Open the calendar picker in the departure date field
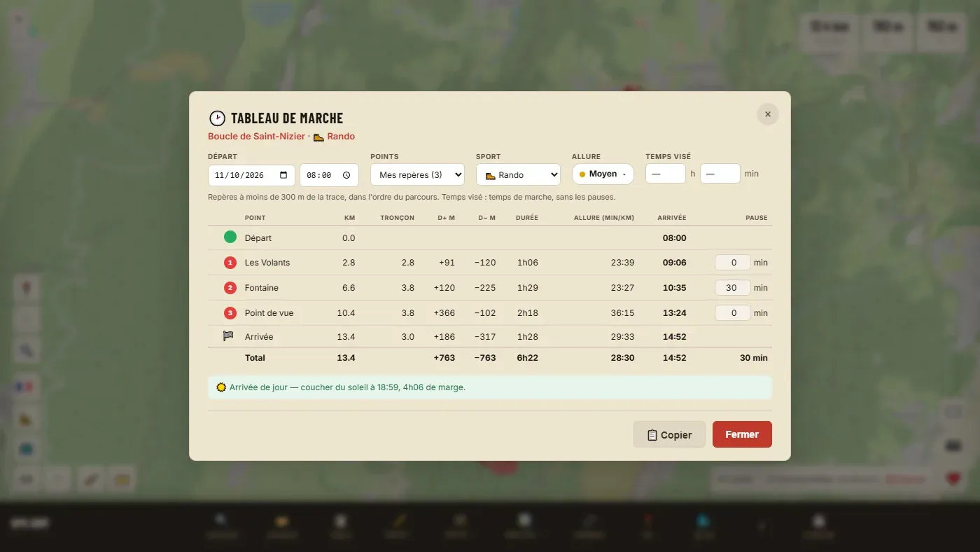This screenshot has width=980, height=552. pyautogui.click(x=283, y=175)
